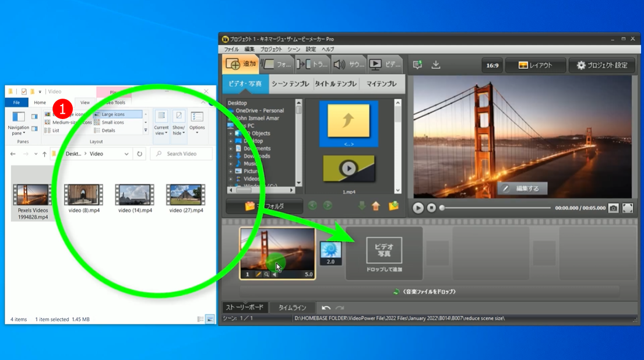Screen dimensions: 644x360
Task: Open the ファイル menu
Action: pos(231,50)
